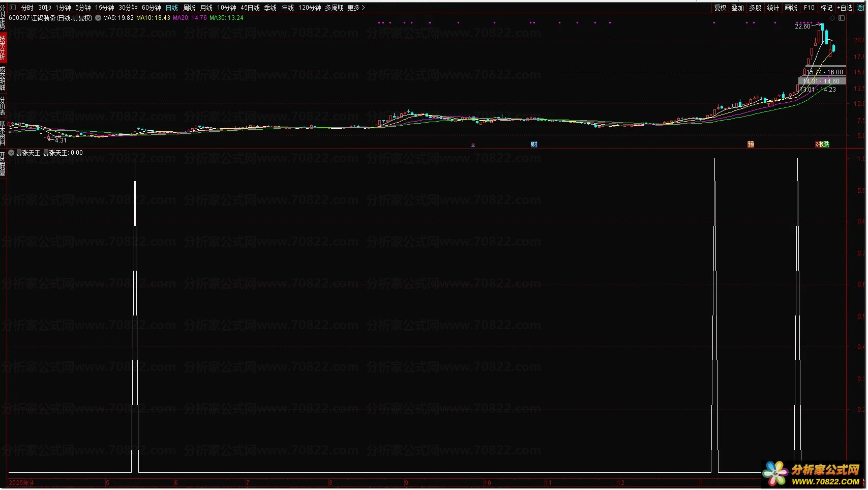This screenshot has width=868, height=490.
Task: Click the 22.60 high price label
Action: (803, 26)
